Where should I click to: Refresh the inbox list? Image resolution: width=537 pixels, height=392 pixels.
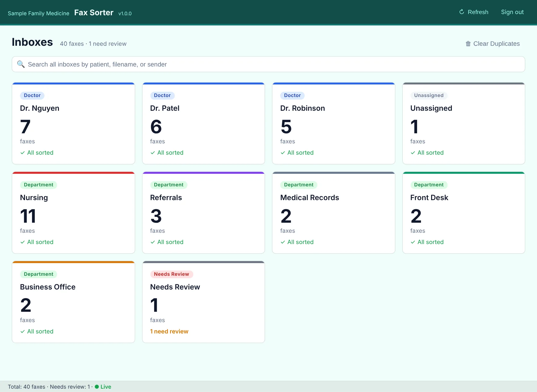(474, 12)
